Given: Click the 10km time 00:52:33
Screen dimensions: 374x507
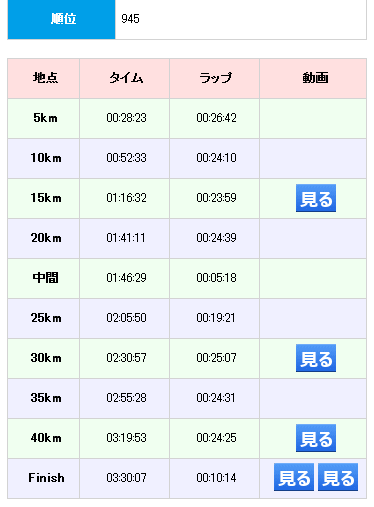Looking at the screenshot, I should [126, 158].
